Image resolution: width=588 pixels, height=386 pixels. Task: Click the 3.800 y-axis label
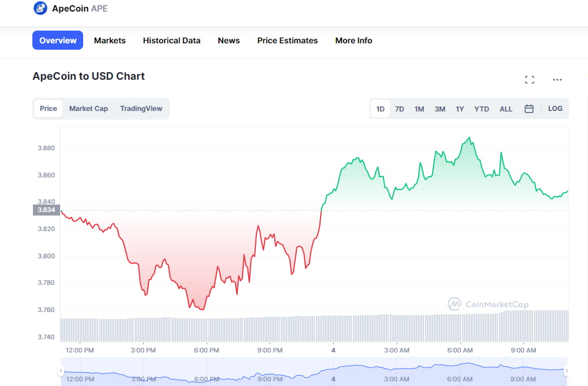46,256
